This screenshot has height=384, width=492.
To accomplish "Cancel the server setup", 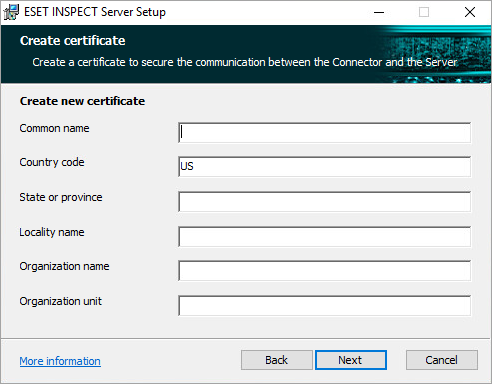I will 442,360.
